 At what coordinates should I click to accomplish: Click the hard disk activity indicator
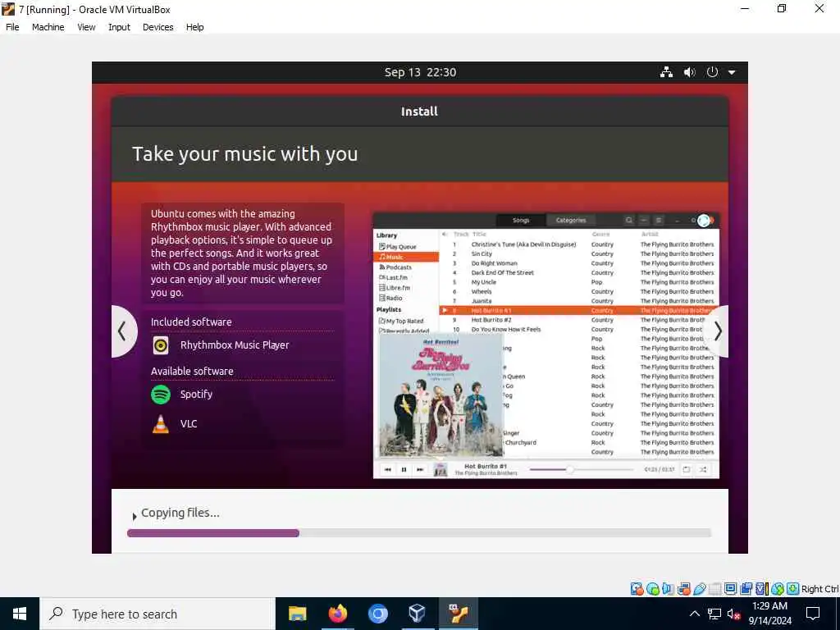click(x=637, y=589)
